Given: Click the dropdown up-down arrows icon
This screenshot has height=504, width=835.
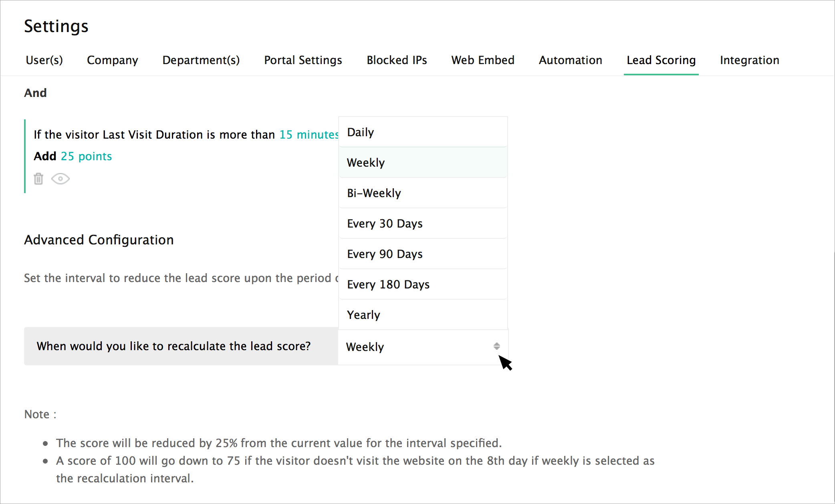Looking at the screenshot, I should [496, 346].
